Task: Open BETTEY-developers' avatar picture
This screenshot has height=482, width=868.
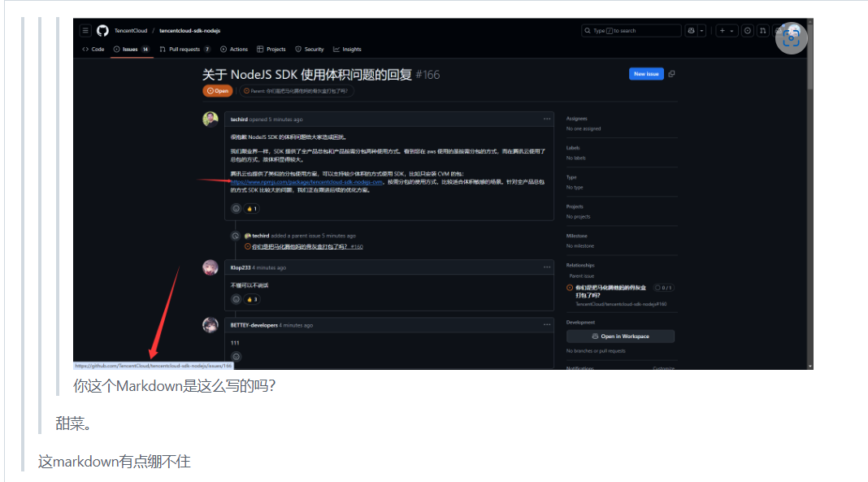Action: [x=210, y=325]
